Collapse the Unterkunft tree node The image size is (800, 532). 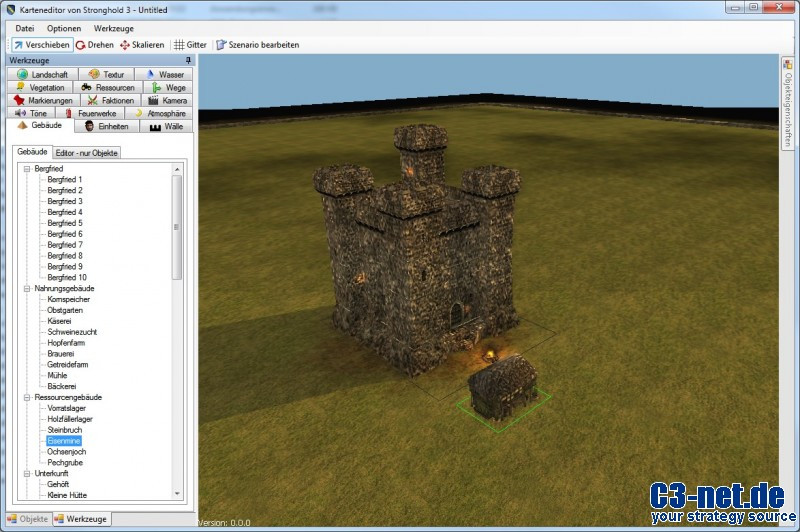[x=27, y=473]
